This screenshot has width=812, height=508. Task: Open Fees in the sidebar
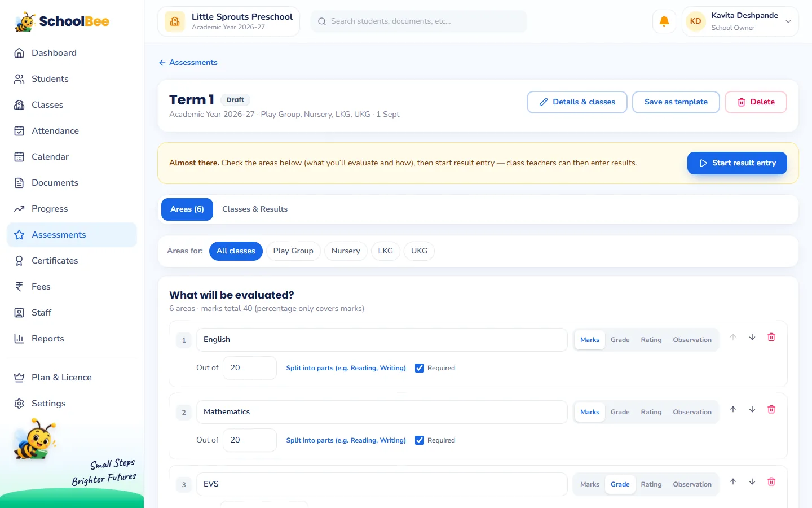click(72, 287)
